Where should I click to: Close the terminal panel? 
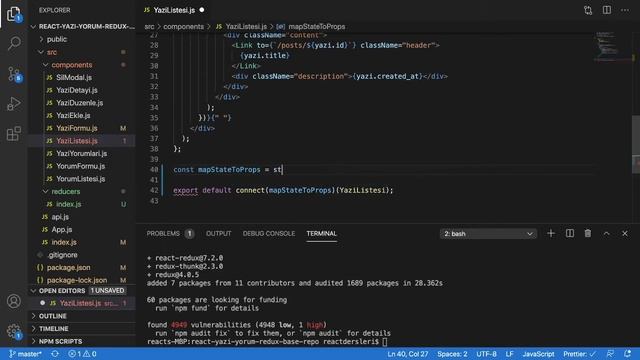point(625,233)
